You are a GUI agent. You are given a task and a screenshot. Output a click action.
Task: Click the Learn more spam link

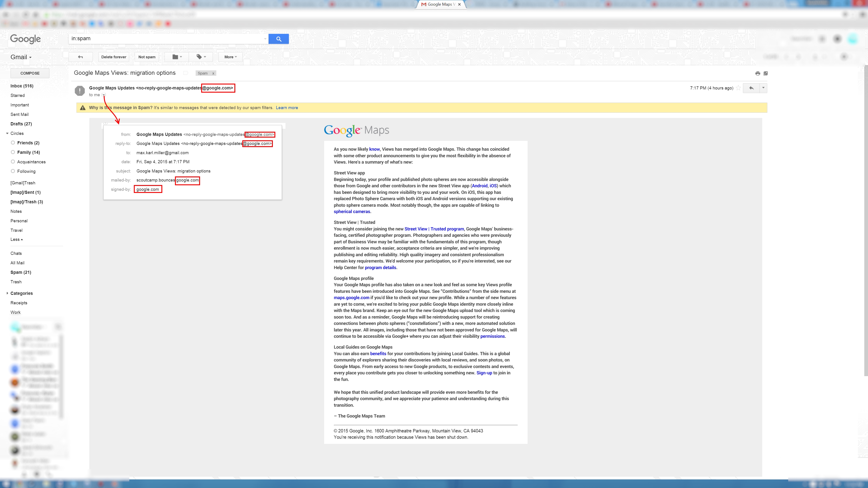click(287, 108)
